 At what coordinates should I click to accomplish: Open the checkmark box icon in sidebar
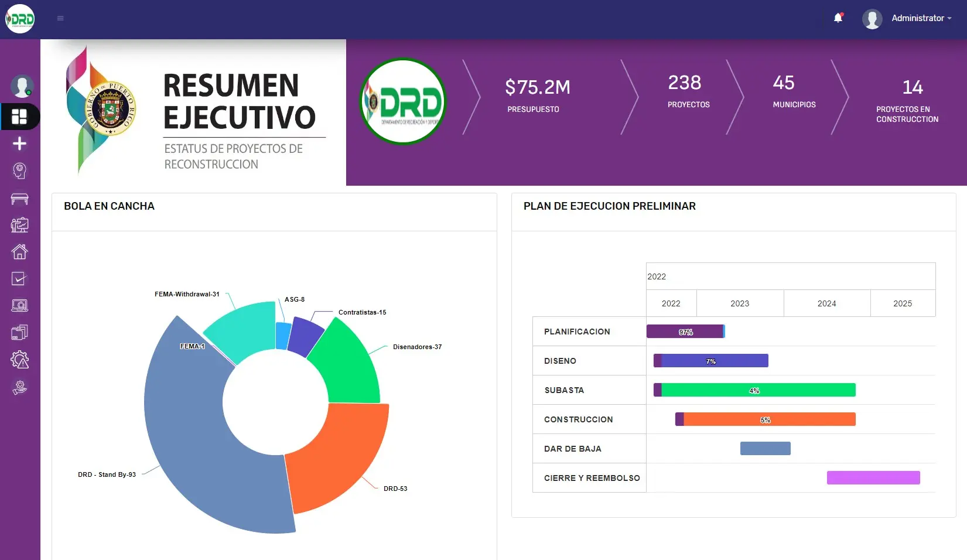[x=19, y=279]
